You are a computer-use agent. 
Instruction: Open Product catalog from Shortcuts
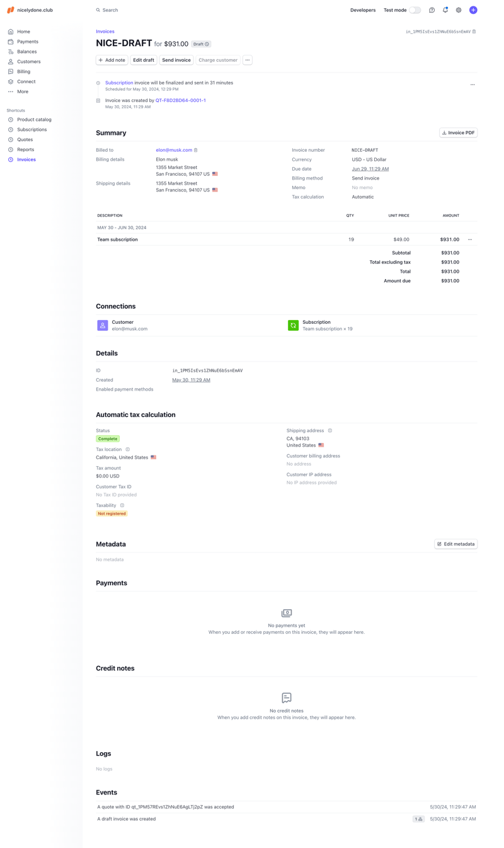click(x=34, y=119)
